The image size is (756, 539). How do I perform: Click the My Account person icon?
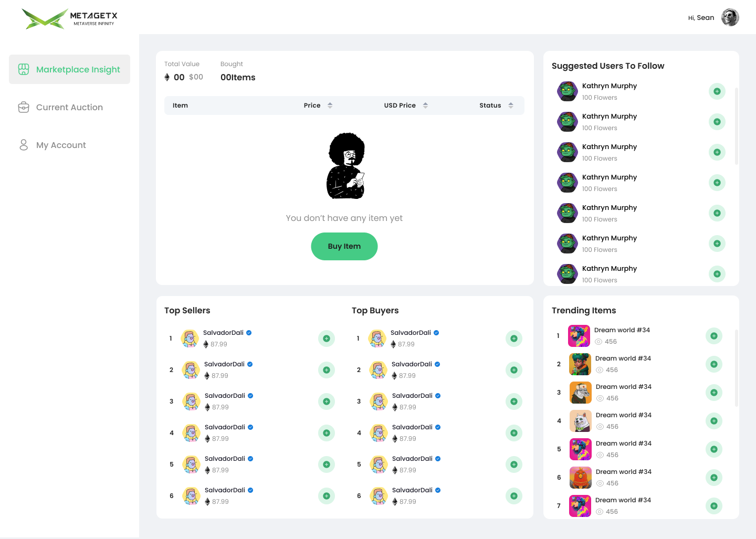point(24,145)
